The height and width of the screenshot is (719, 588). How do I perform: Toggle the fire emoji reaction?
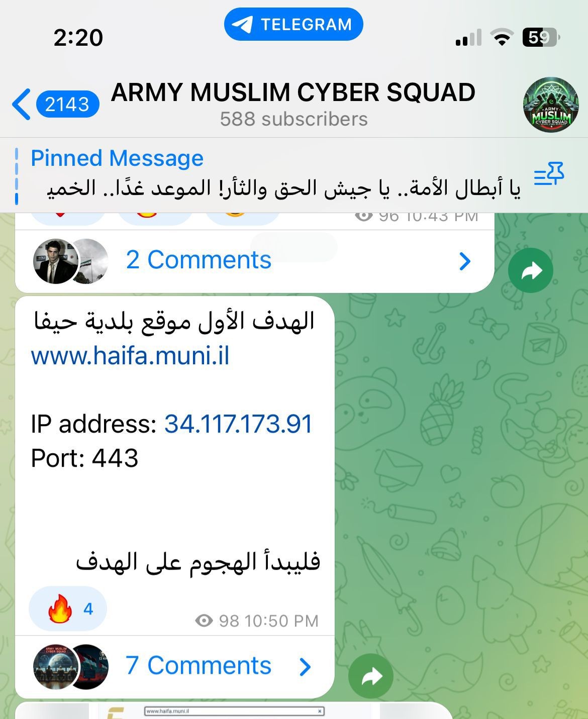[x=68, y=608]
